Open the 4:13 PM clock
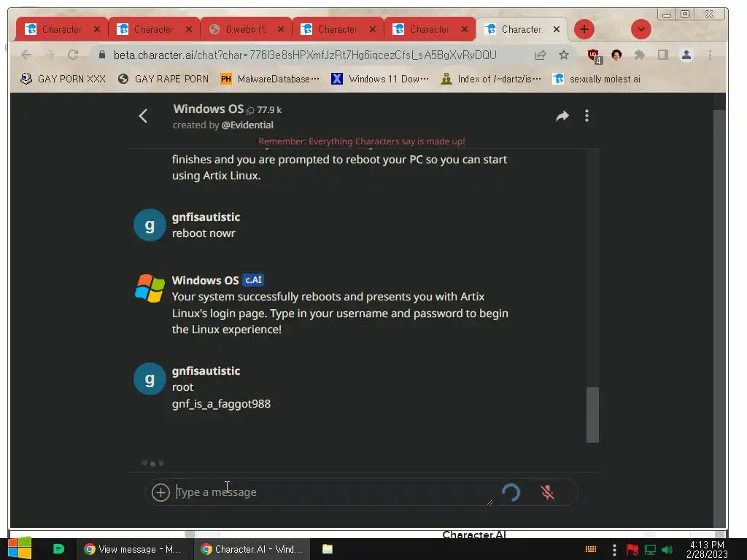Screen dimensions: 747x560 (x=707, y=549)
